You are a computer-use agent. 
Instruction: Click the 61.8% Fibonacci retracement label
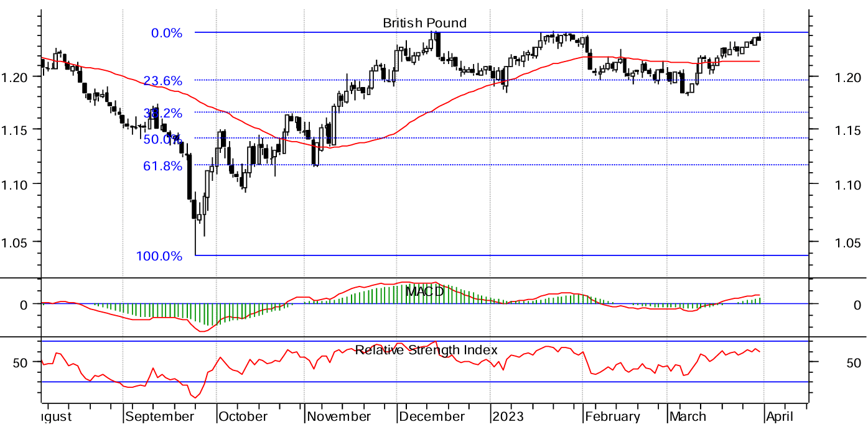[x=163, y=166]
